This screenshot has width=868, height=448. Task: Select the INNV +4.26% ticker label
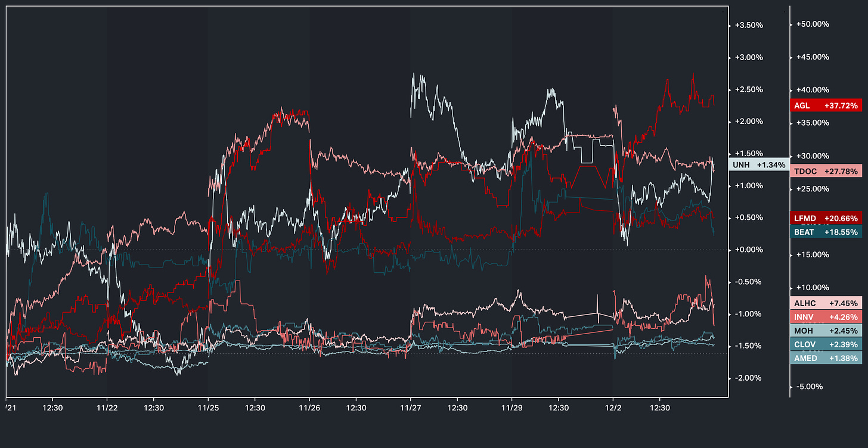coord(826,316)
